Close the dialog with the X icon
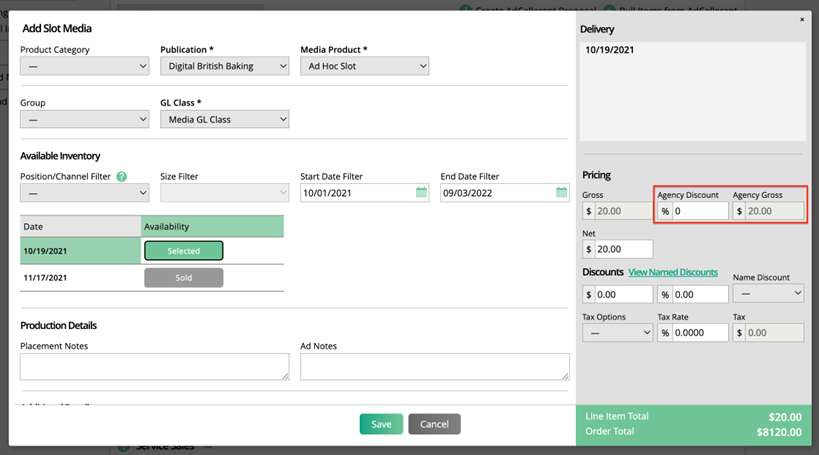The height and width of the screenshot is (455, 819). click(801, 19)
